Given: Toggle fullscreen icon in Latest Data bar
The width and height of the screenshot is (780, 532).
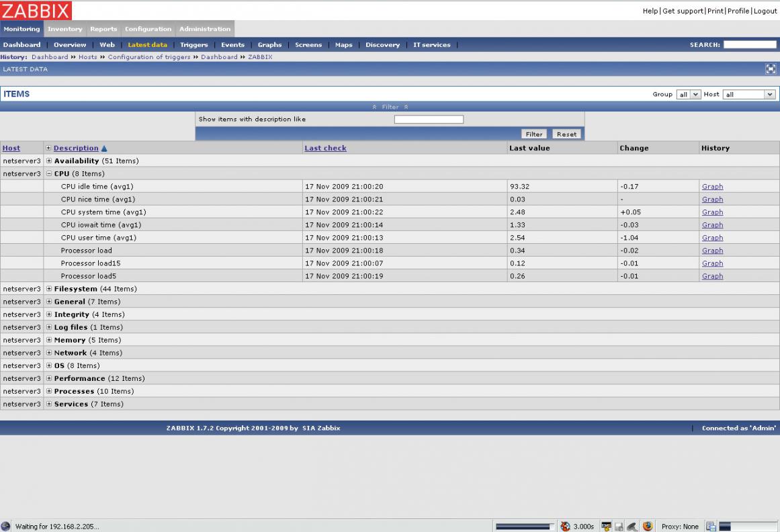Looking at the screenshot, I should coord(771,69).
